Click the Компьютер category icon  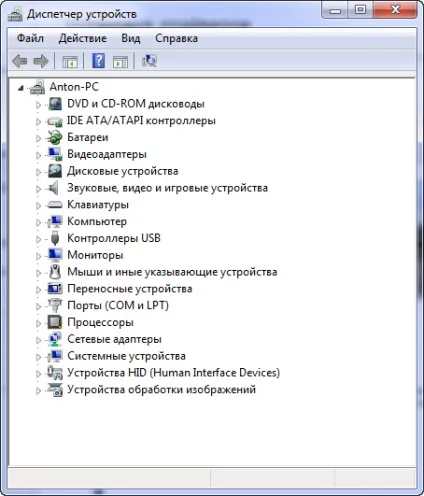pos(55,221)
